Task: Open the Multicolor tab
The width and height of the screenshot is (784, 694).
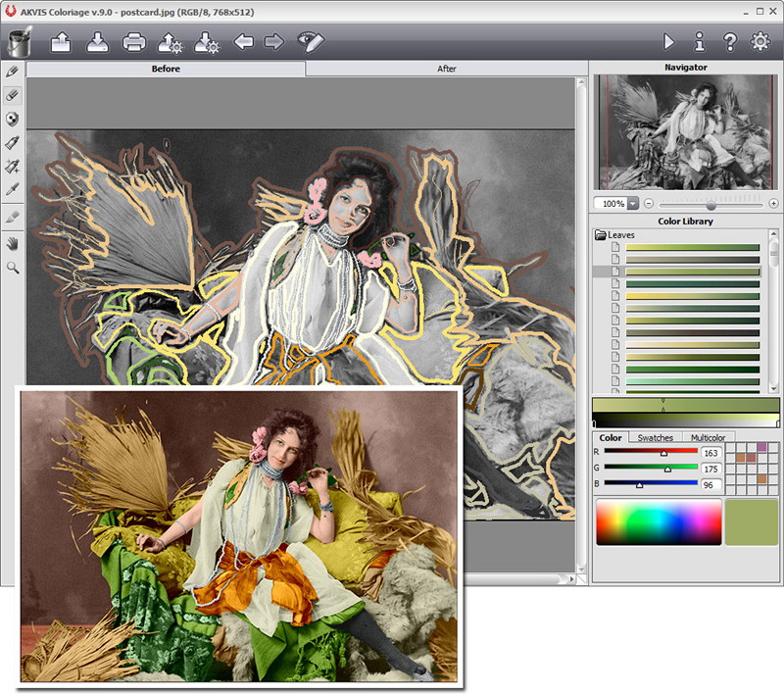Action: (708, 437)
